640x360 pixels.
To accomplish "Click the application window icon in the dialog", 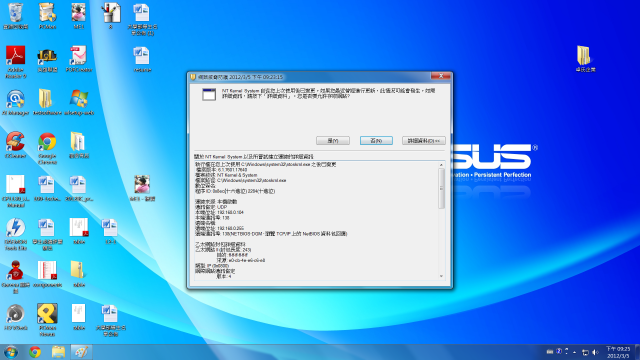I will coord(209,94).
